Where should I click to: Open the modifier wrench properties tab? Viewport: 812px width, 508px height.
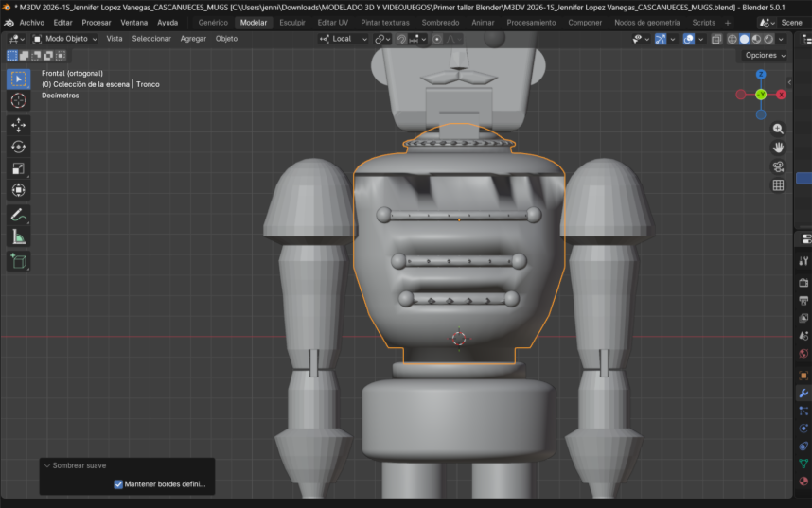tap(803, 393)
